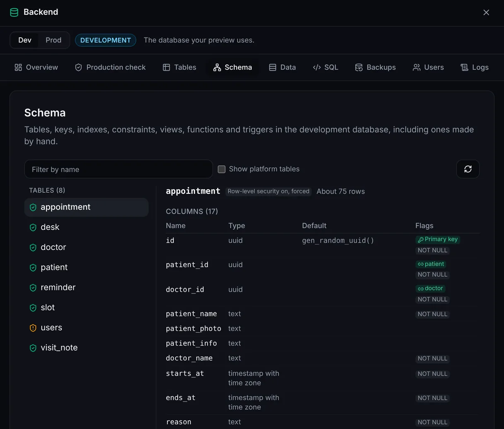Select the desk table

(x=86, y=227)
